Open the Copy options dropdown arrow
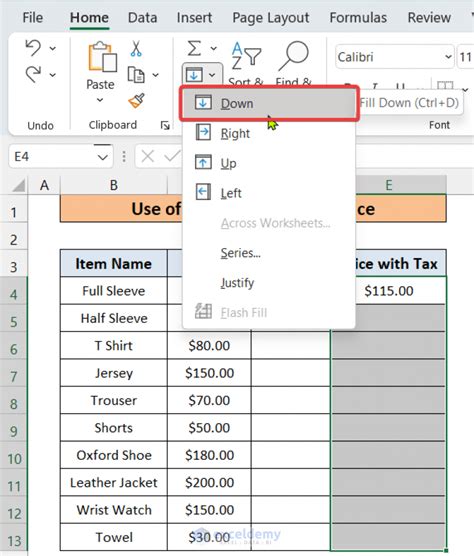This screenshot has height=556, width=474. pos(155,75)
